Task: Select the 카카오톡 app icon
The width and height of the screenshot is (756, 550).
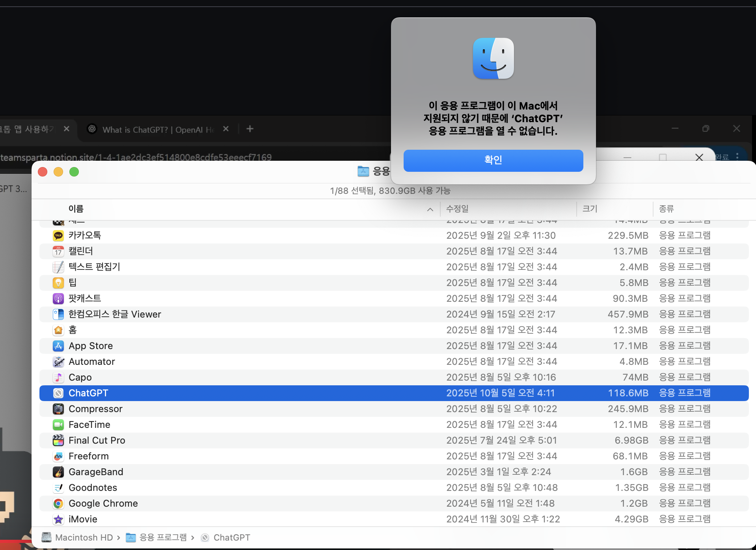Action: click(x=58, y=236)
